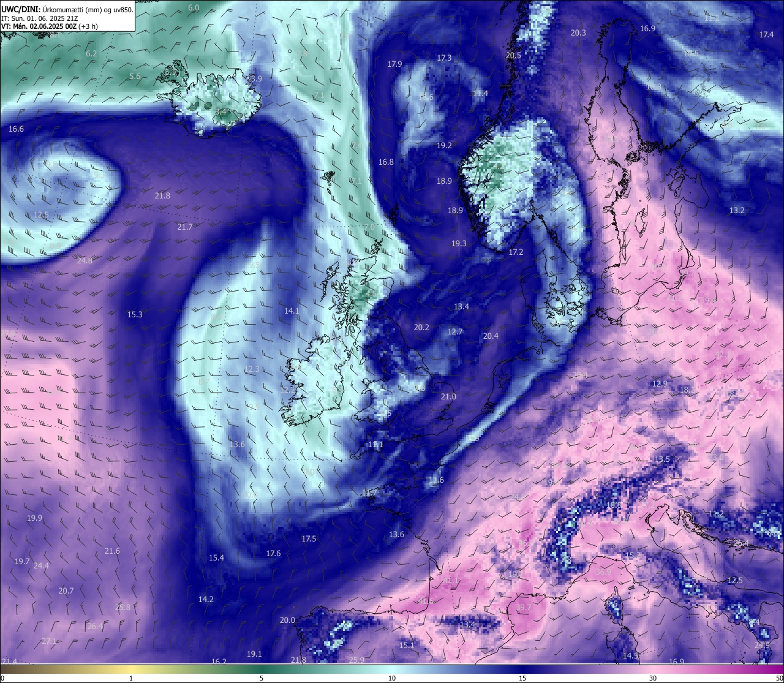
Task: Click the map value 21.6
Action: pyautogui.click(x=112, y=551)
